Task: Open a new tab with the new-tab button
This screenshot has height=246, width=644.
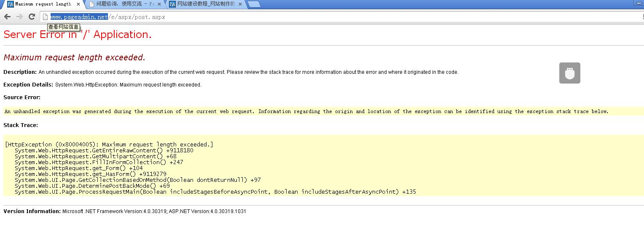Action: (253, 4)
